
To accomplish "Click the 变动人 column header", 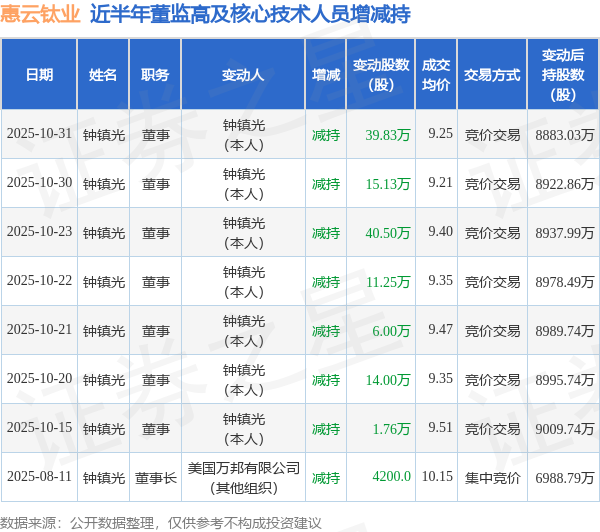I will 243,74.
